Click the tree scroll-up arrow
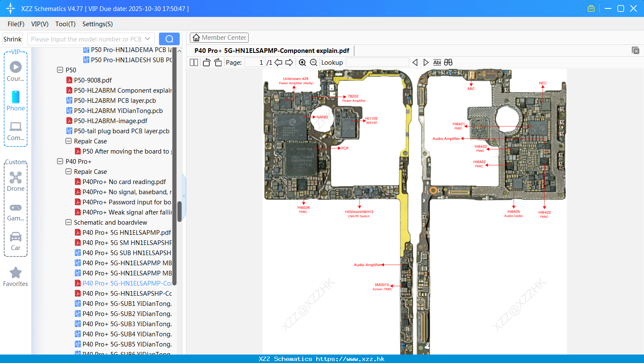 click(x=179, y=51)
